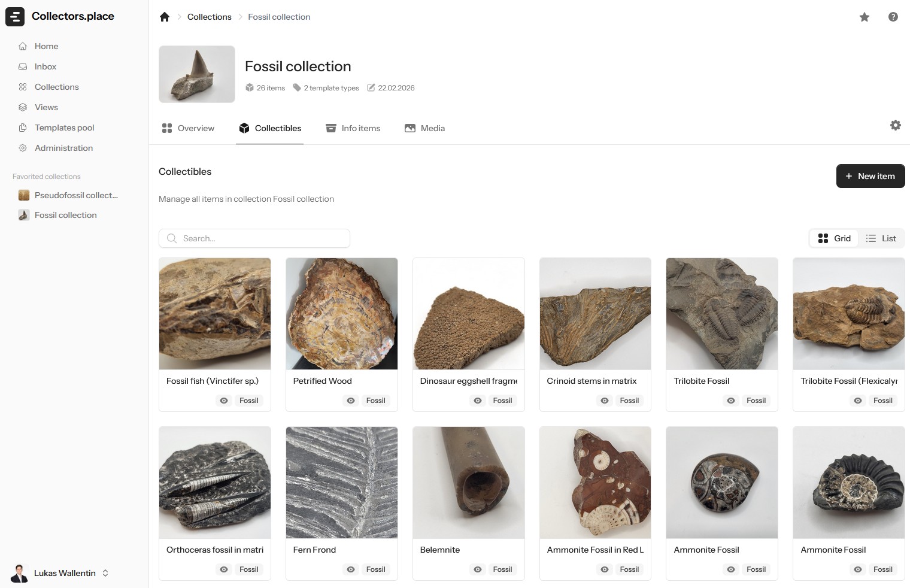The image size is (910, 588).
Task: Open the help icon at top right
Action: 893,17
